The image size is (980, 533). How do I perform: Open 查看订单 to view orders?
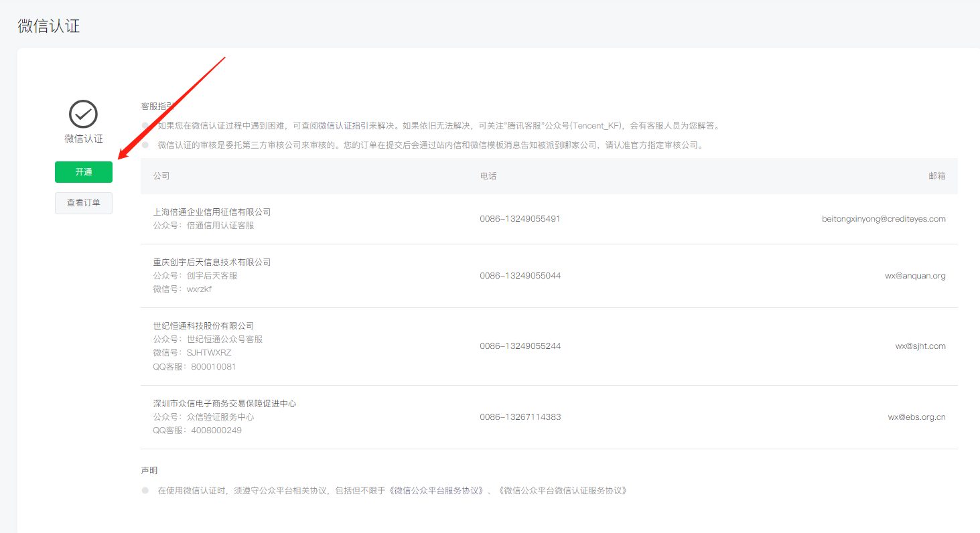click(x=84, y=203)
